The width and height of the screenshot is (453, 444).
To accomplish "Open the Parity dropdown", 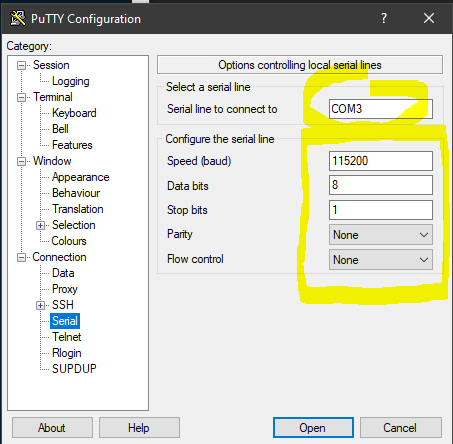I will 381,235.
